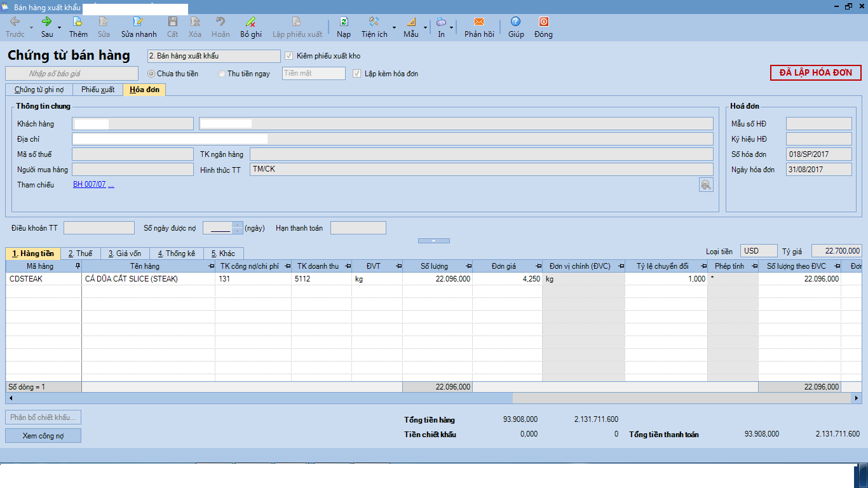Viewport: 868px width, 488px height.
Task: Click the ellipsis link after BH 007/07
Action: (x=111, y=184)
